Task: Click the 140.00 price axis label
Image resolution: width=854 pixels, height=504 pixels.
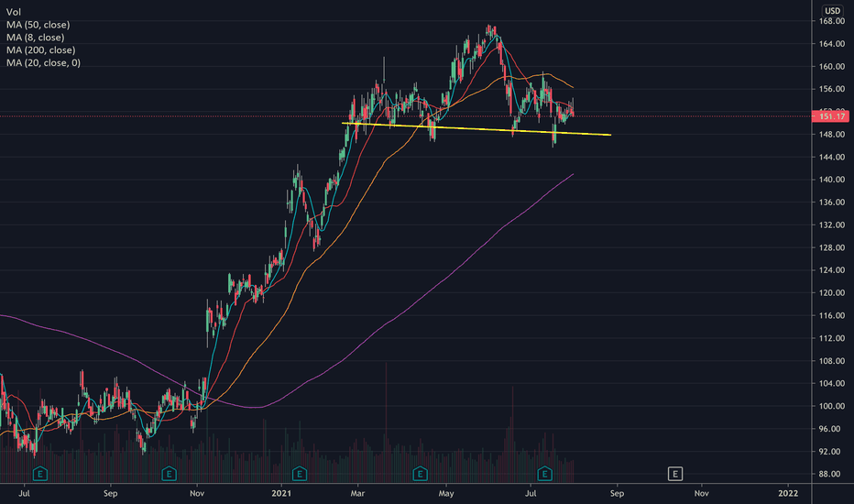Action: (x=832, y=180)
